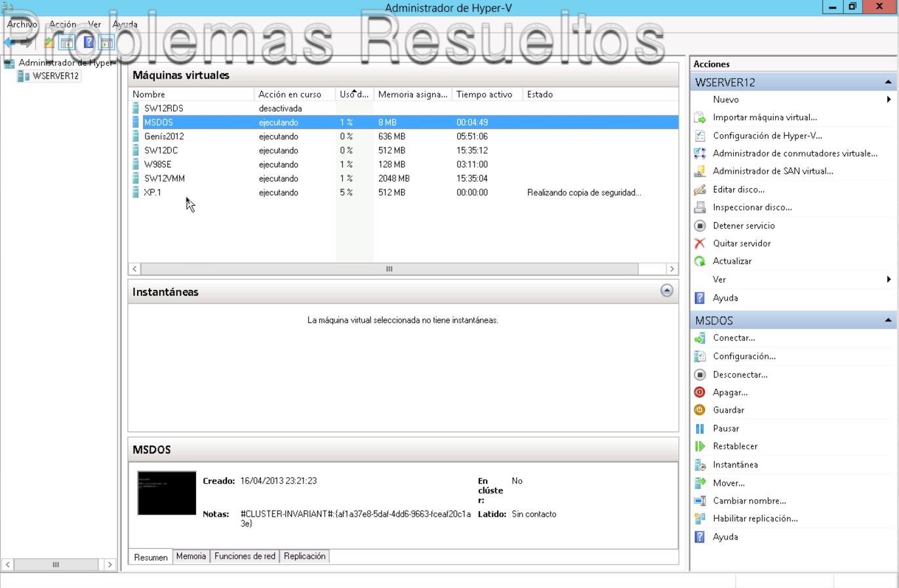The width and height of the screenshot is (899, 588).
Task: Click the MSDOS console thumbnail preview
Action: tap(167, 493)
